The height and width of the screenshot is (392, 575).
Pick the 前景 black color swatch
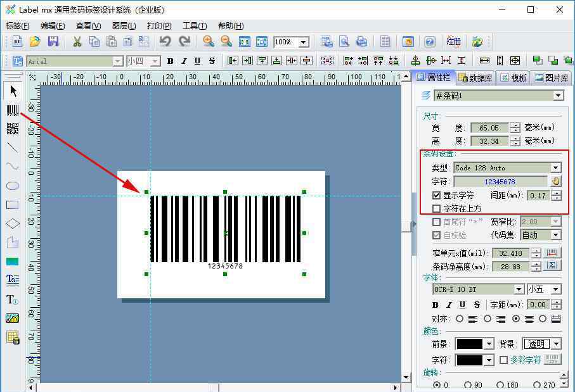[x=469, y=344]
